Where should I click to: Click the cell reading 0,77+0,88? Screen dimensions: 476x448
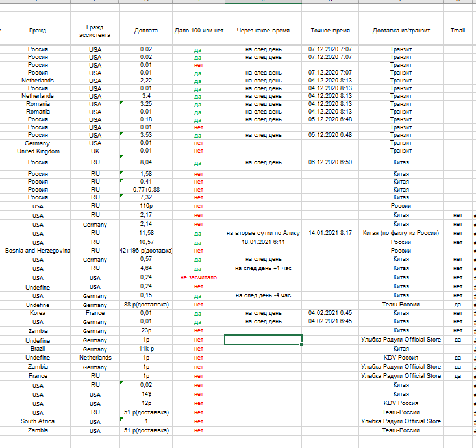146,190
